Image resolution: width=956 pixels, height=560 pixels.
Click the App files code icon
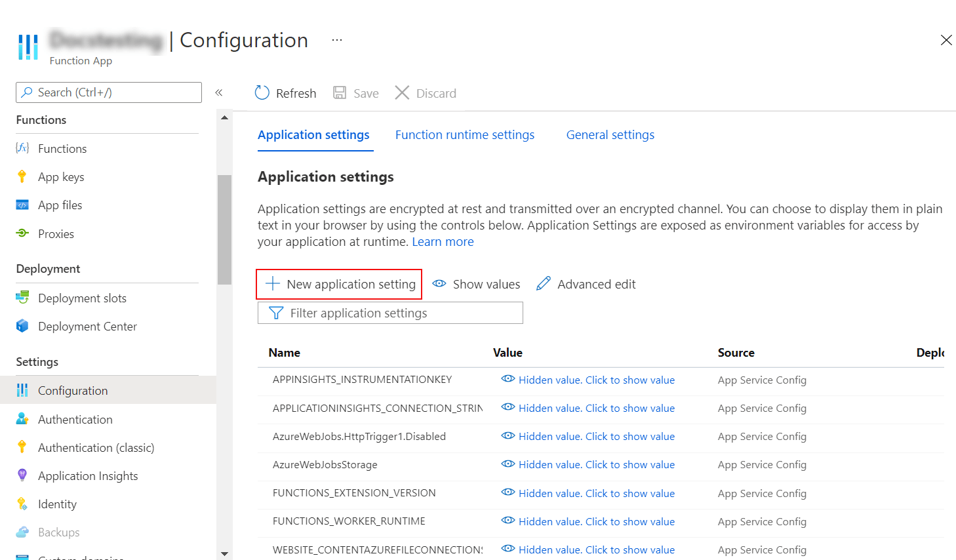(22, 205)
